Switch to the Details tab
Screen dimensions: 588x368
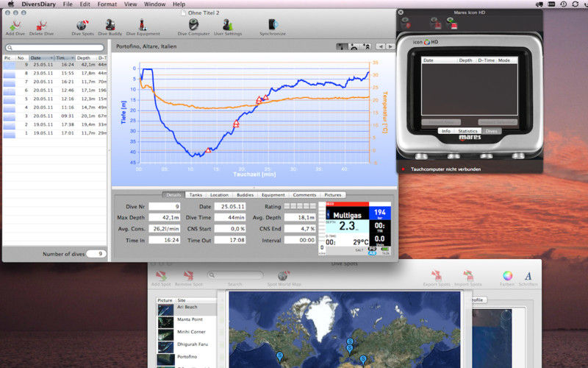pos(173,195)
